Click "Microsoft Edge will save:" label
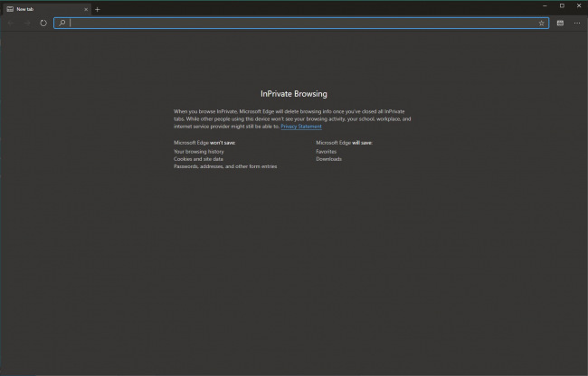 [345, 143]
